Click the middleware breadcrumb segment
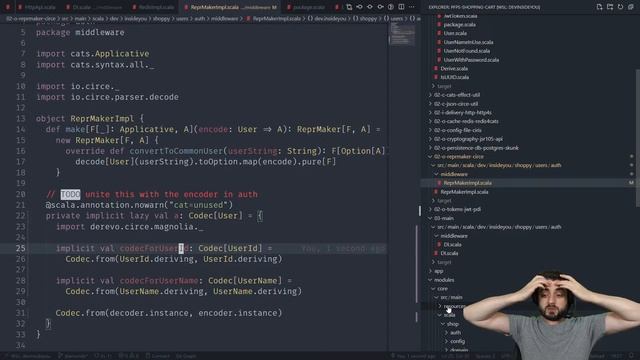Image resolution: width=640 pixels, height=360 pixels. (225, 19)
